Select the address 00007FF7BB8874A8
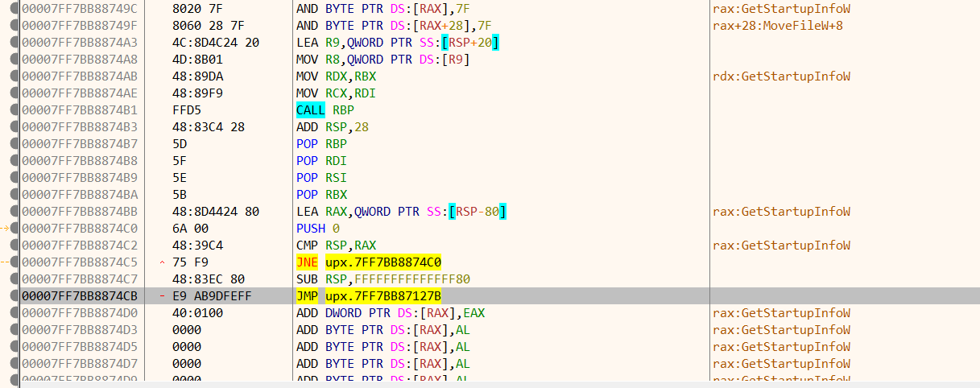Screen dimensions: 980x388 point(80,59)
